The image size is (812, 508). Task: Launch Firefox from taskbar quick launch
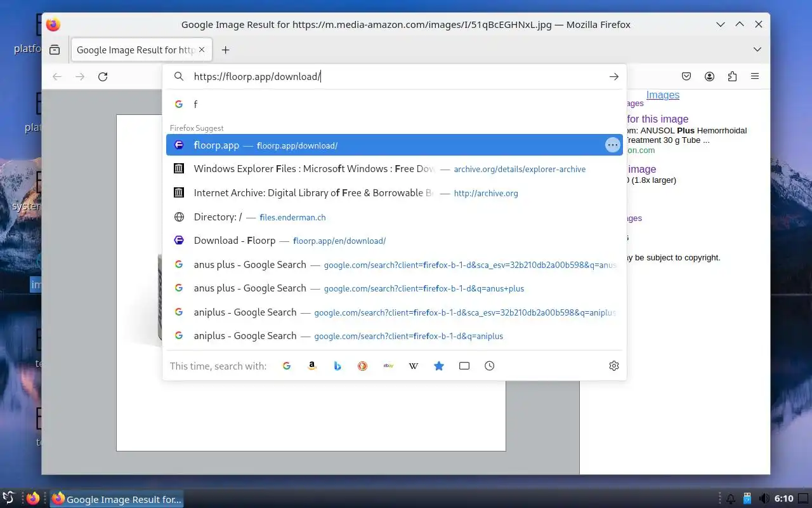coord(33,499)
